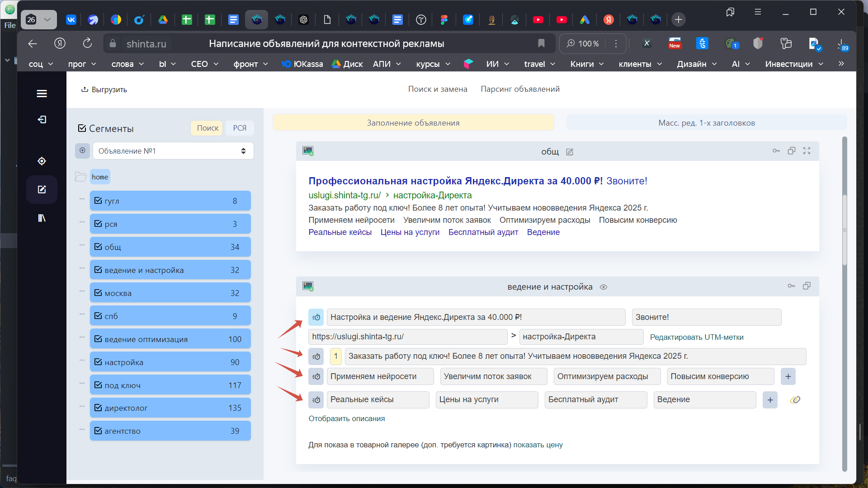Uncheck the москва segment checkbox

tap(98, 292)
